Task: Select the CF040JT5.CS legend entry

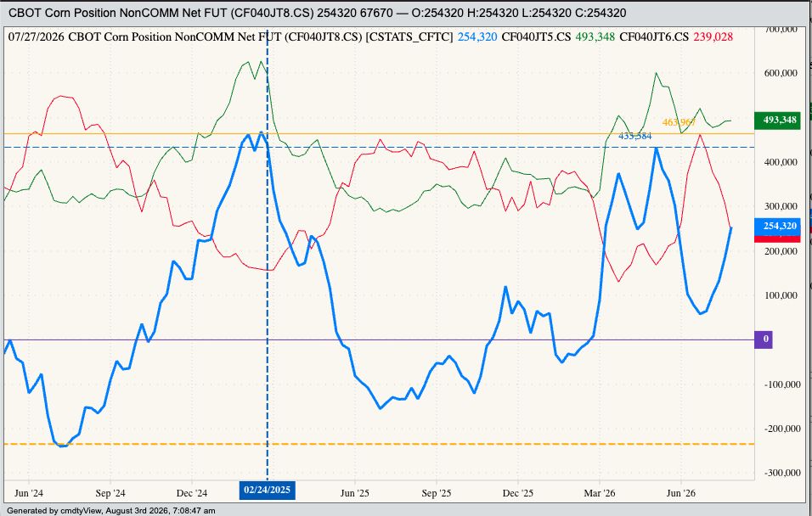Action: [538, 36]
